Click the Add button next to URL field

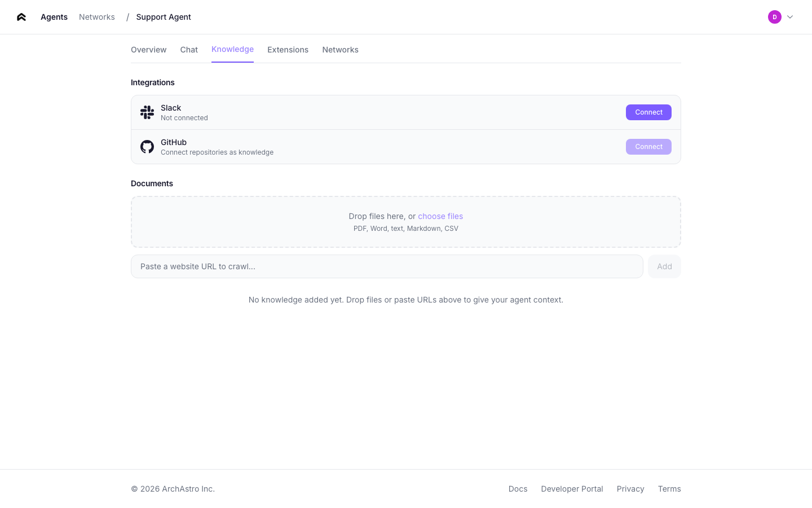pos(664,266)
